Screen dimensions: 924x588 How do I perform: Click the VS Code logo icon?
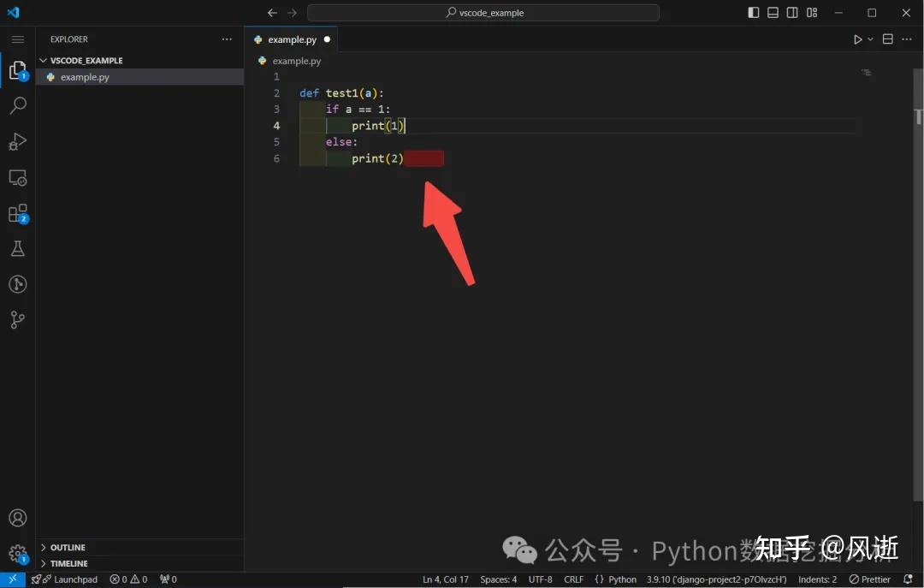pyautogui.click(x=13, y=12)
